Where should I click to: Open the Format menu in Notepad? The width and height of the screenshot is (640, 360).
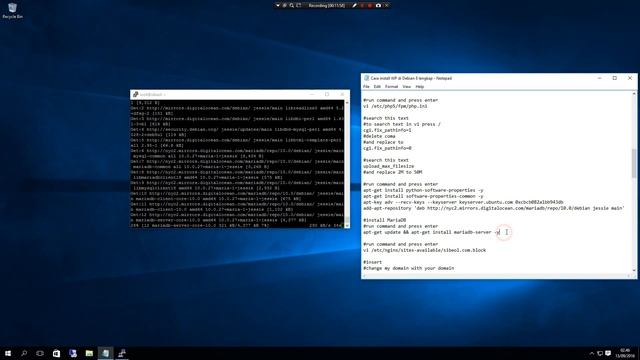click(391, 87)
